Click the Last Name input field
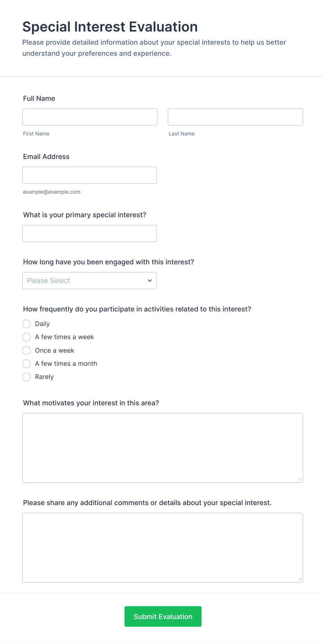 tap(235, 117)
